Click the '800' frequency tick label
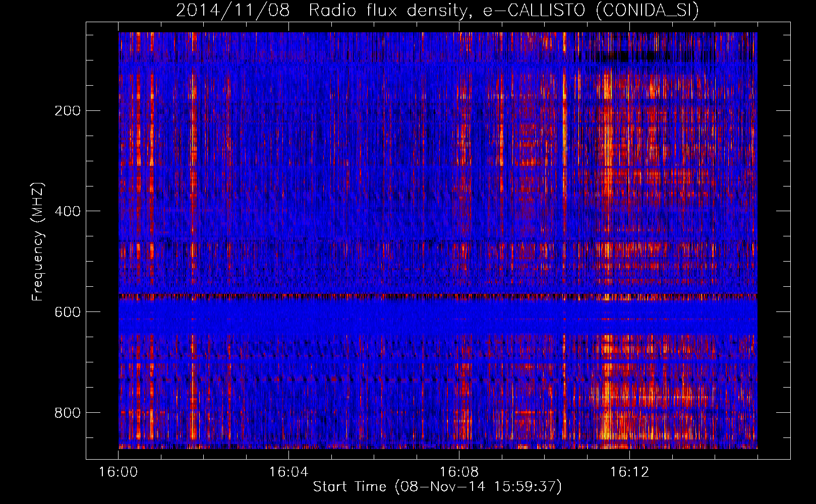The height and width of the screenshot is (504, 816). (68, 413)
